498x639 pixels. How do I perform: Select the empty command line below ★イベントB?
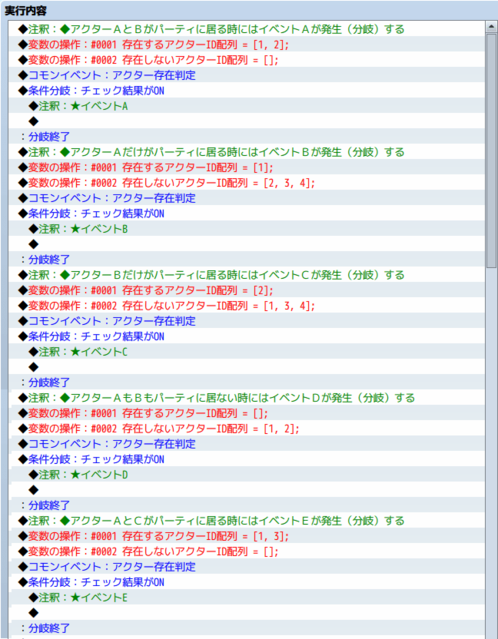pos(247,245)
